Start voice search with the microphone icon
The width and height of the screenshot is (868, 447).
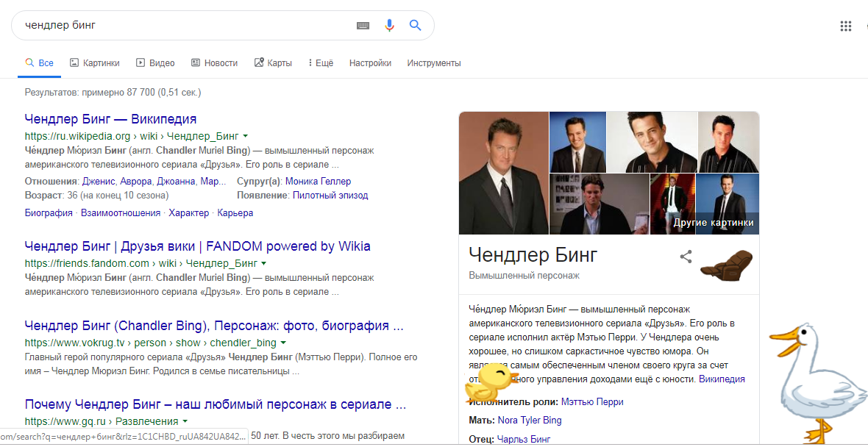(389, 26)
